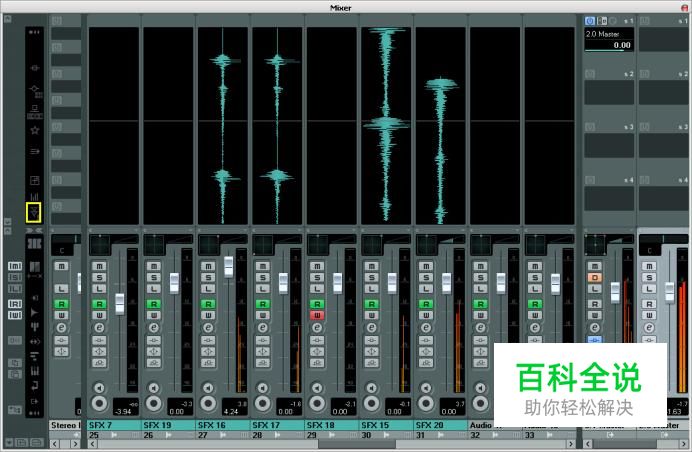
Task: Disable the red Write button on SFX 18
Action: (317, 315)
